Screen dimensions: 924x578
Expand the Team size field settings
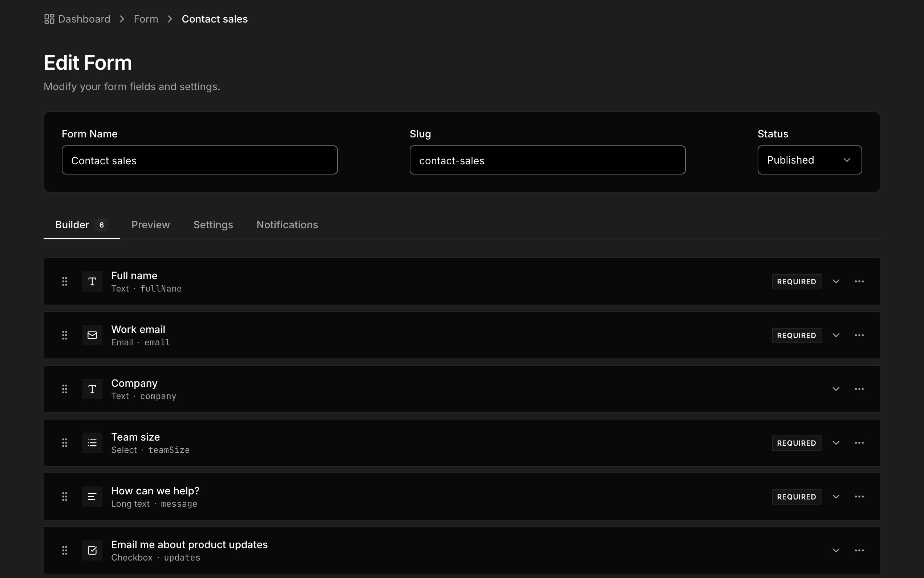pos(836,443)
